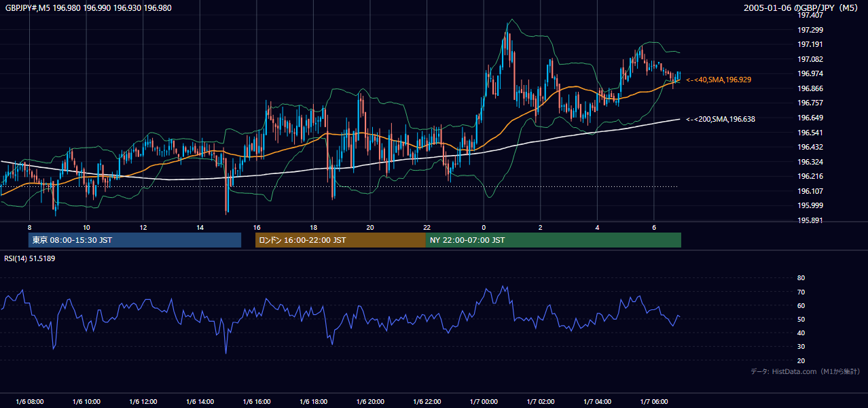Select the 200 SMA label 196.638

pos(721,119)
